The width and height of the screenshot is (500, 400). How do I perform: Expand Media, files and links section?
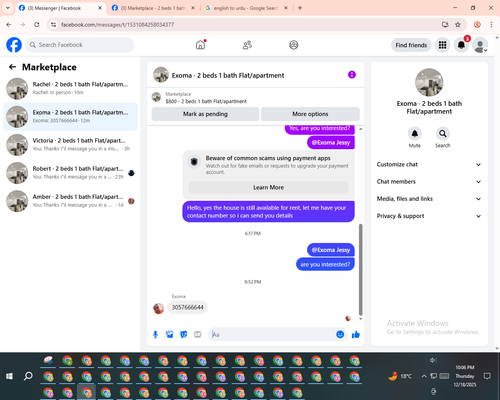click(429, 199)
